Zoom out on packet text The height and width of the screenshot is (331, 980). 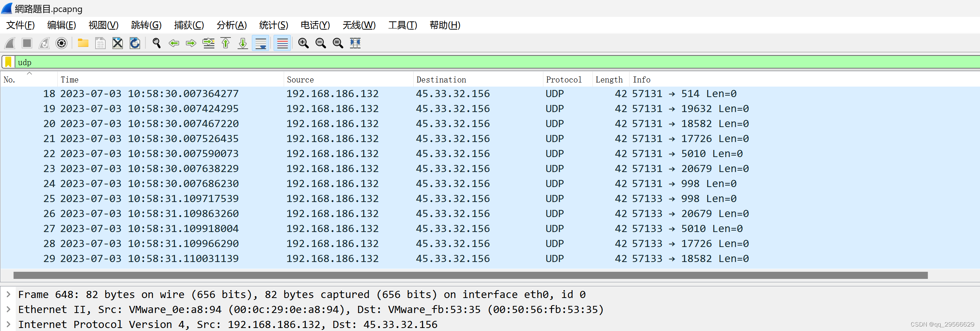click(321, 43)
